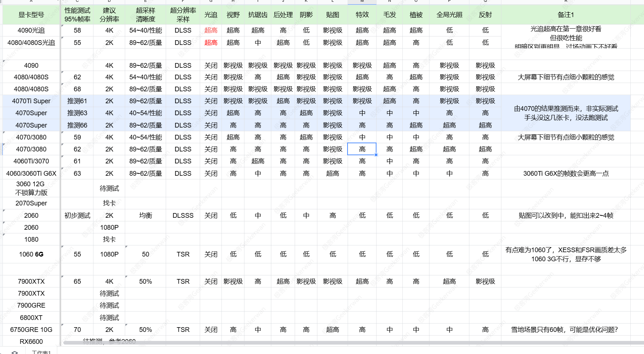
Task: Select the frame rate cell 65
Action: coord(77,282)
